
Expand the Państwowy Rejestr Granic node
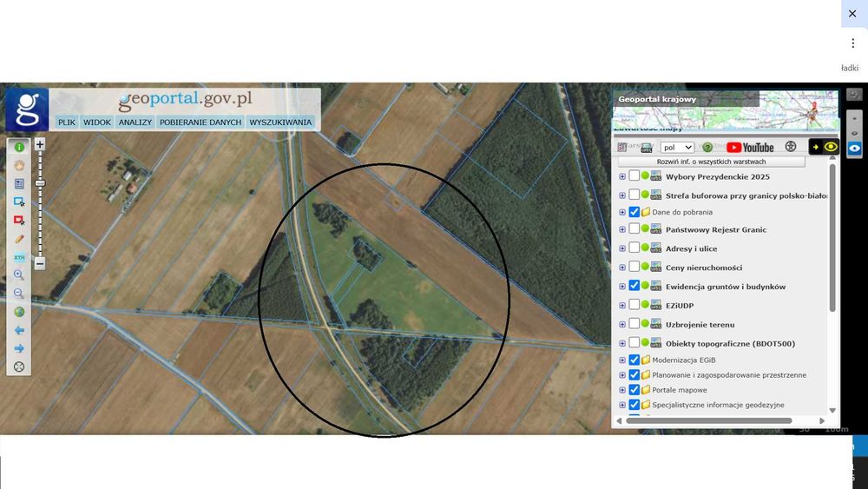pos(622,229)
